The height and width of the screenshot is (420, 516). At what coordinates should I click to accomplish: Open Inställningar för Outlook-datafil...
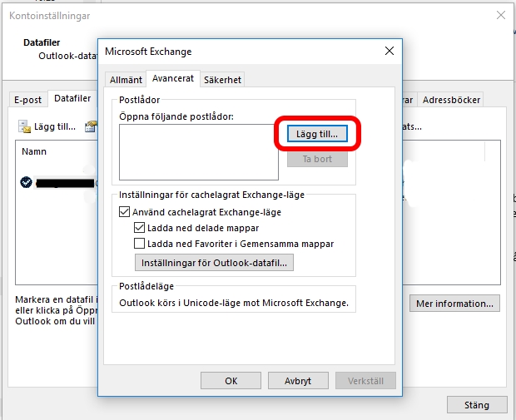(x=214, y=263)
